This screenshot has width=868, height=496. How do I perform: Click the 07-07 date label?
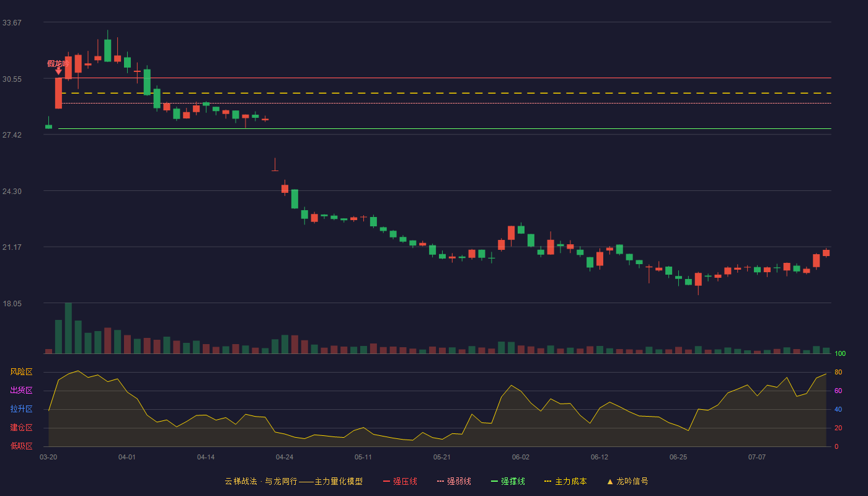757,457
